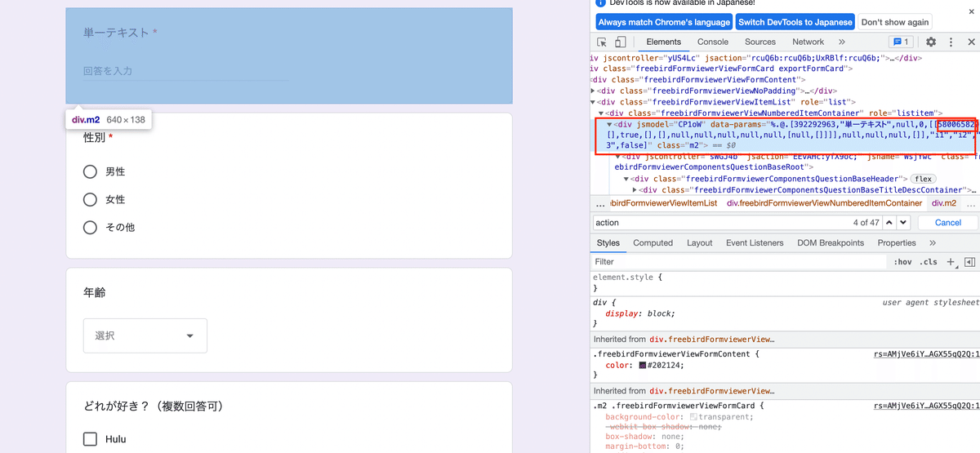Collapse the freebirdFormviewerViewItemList div node
The width and height of the screenshot is (980, 453).
click(594, 102)
